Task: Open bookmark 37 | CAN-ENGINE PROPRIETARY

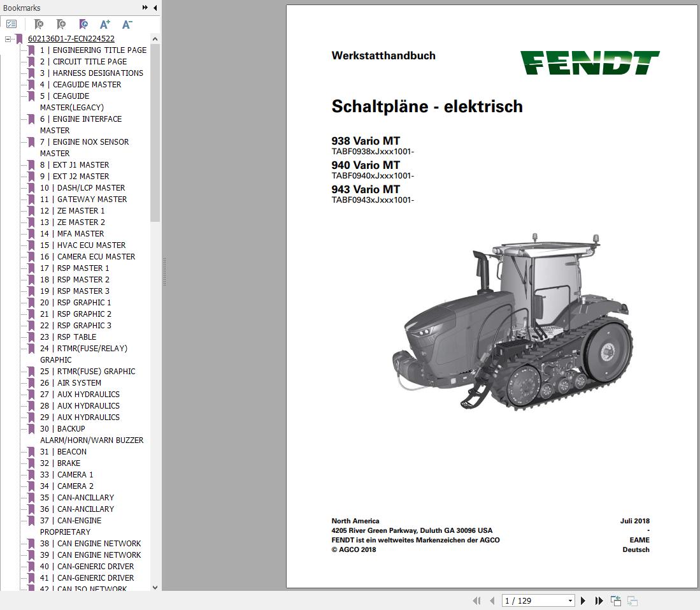Action: 71,526
